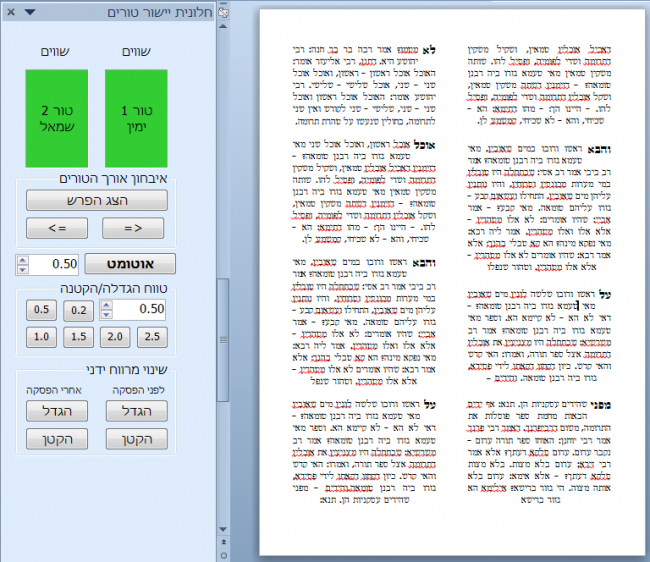Click the bold word לא at left column top
The height and width of the screenshot is (562, 650).
click(429, 50)
